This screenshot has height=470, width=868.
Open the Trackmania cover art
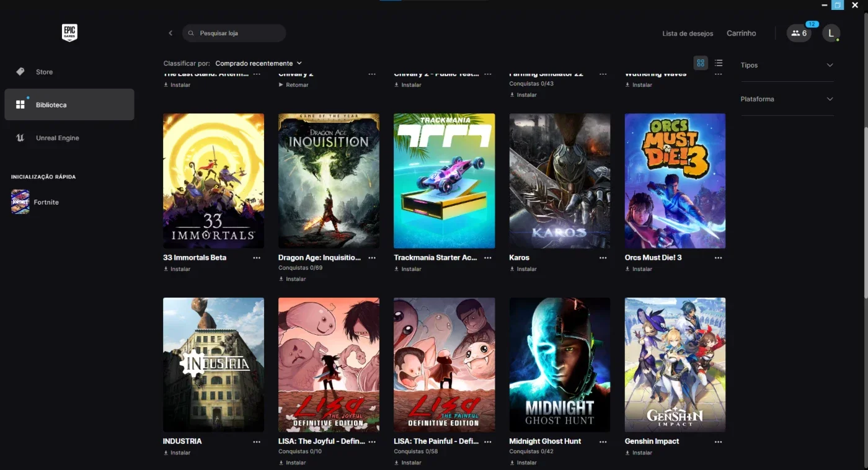445,180
